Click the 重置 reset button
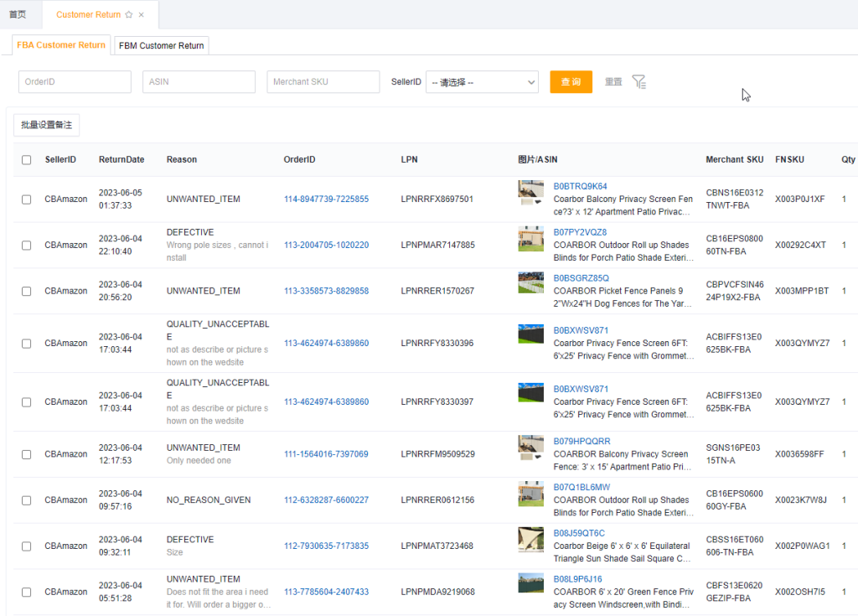The image size is (858, 616). (613, 82)
